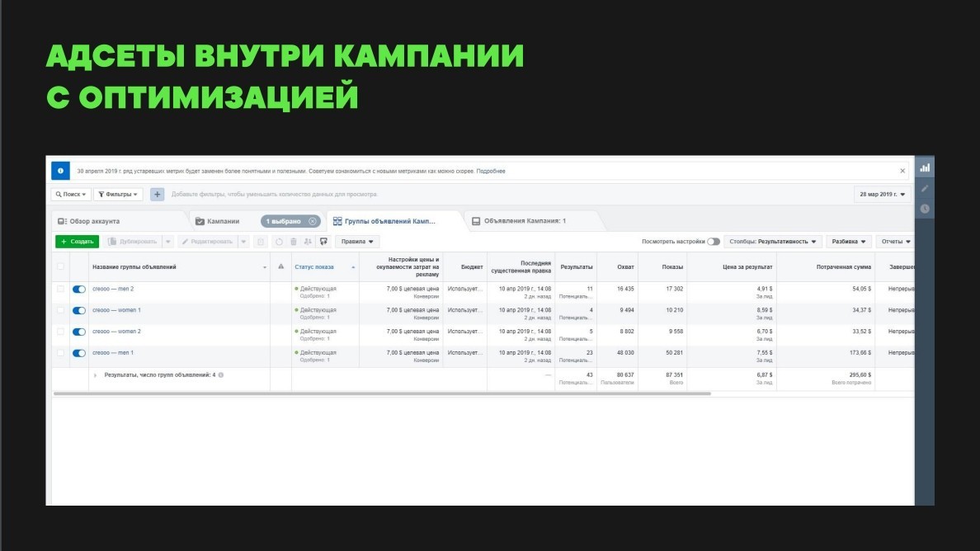Open the 'creooo — women 2' ad set link
The image size is (980, 551).
point(116,331)
